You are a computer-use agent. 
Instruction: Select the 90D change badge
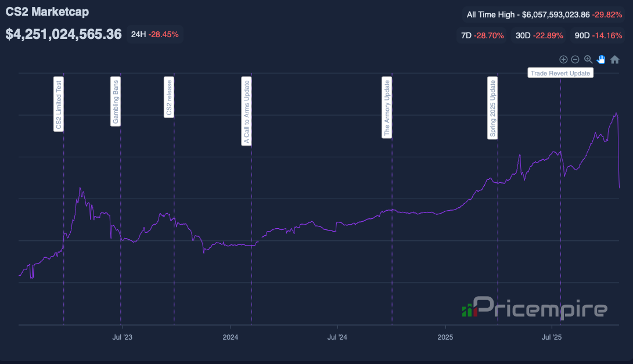pyautogui.click(x=598, y=35)
